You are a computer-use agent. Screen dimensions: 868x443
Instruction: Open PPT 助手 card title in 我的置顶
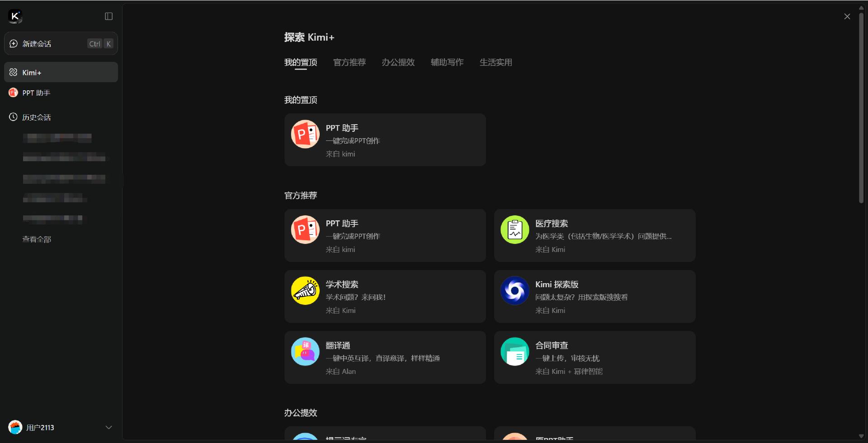click(x=342, y=128)
